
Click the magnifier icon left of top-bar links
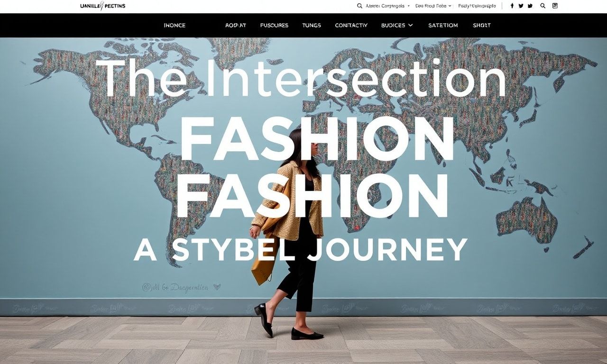pyautogui.click(x=359, y=6)
